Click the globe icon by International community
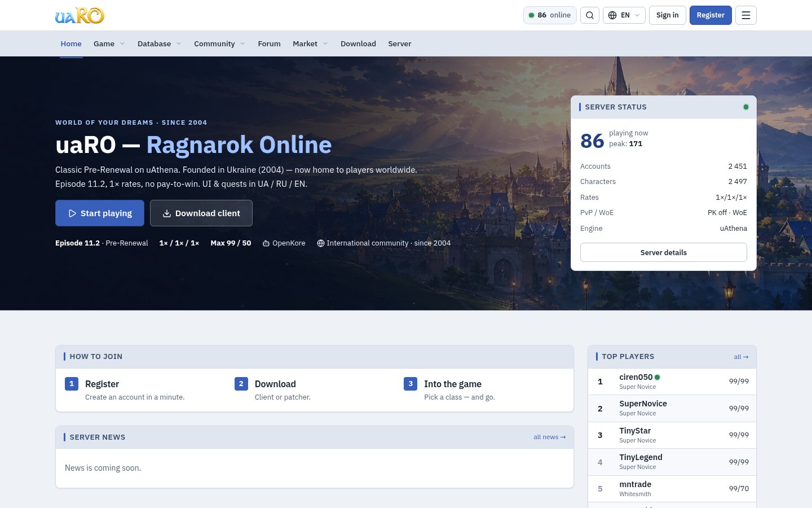Viewport: 812px width, 508px height. 320,243
